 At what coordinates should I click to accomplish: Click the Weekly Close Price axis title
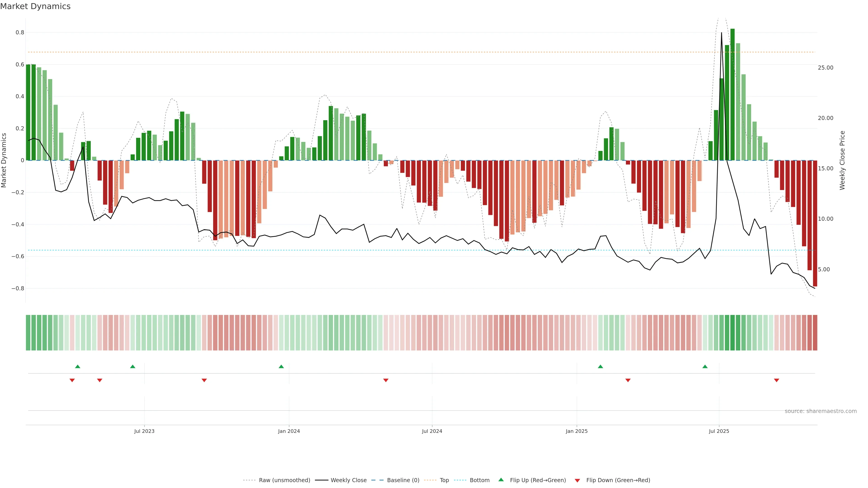[x=842, y=160]
